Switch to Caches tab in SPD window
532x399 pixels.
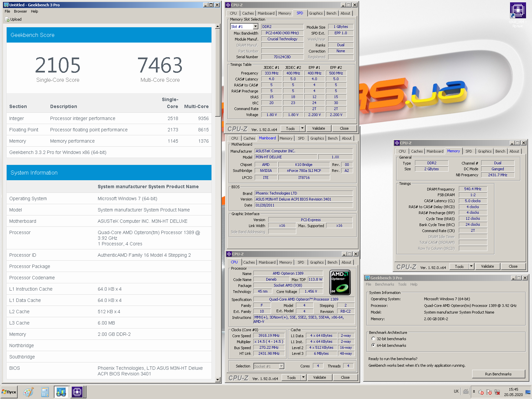[x=248, y=13]
